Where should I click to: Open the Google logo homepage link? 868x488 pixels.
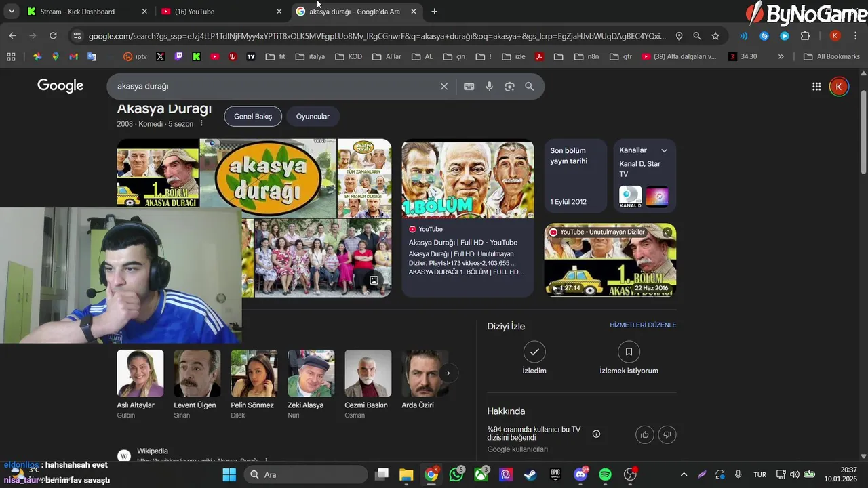60,86
